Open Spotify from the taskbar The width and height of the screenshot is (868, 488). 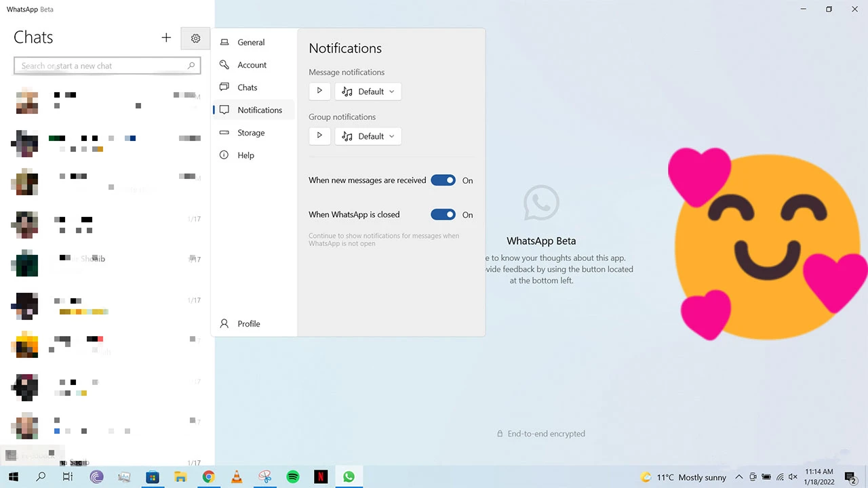click(293, 477)
